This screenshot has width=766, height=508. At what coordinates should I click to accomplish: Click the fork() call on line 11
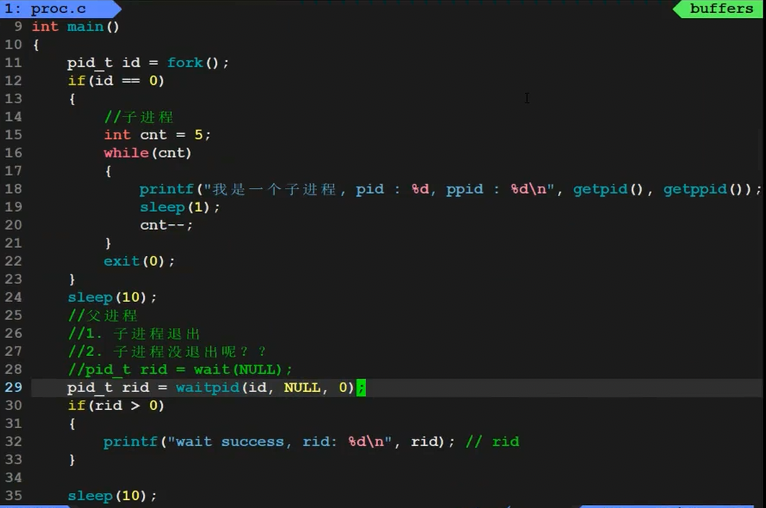(x=192, y=63)
